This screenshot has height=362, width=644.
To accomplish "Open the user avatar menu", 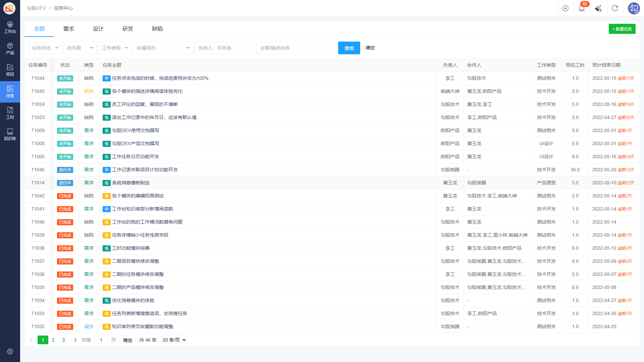I will [634, 8].
